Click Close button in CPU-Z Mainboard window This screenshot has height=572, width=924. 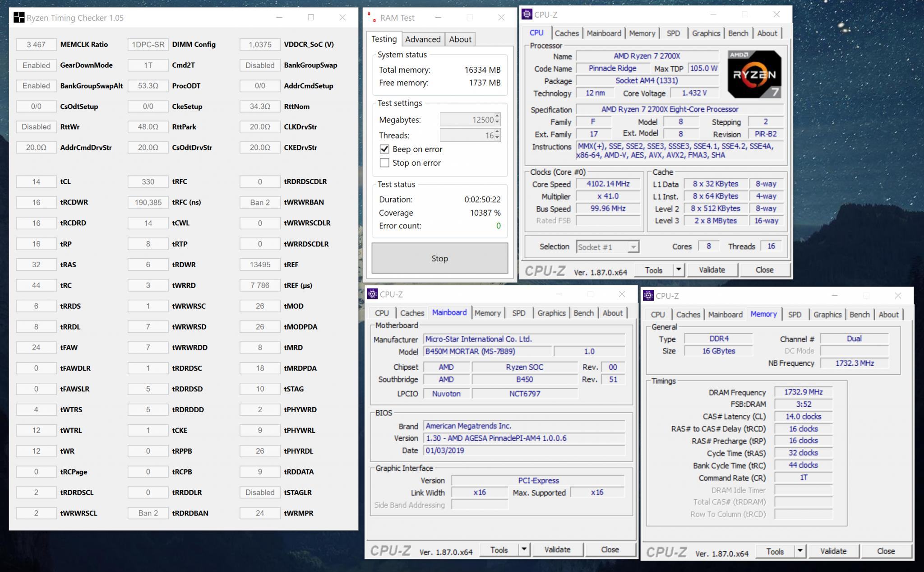point(610,549)
